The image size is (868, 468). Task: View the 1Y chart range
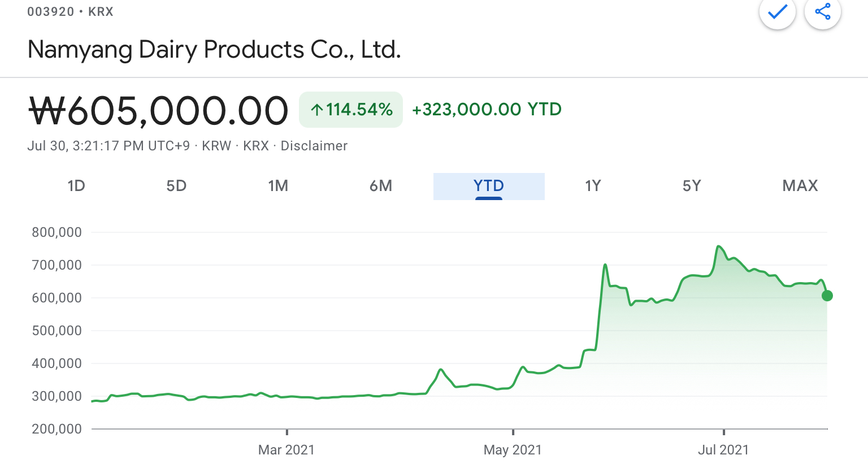pyautogui.click(x=593, y=186)
